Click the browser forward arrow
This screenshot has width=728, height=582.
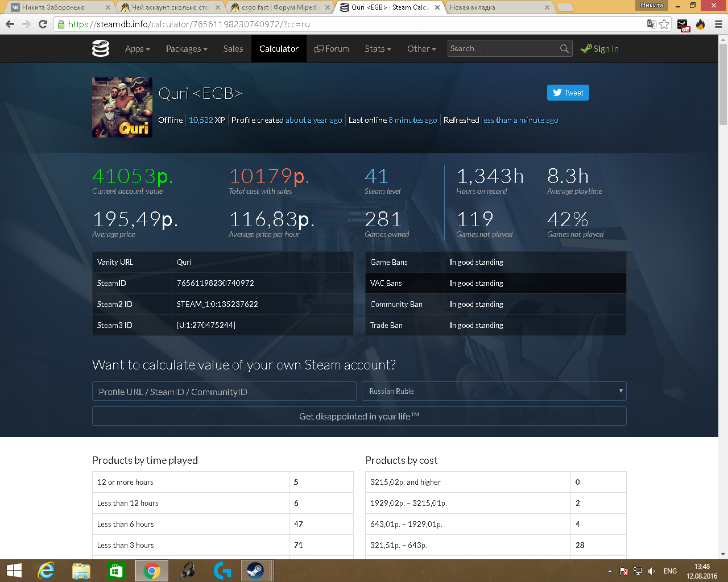[26, 24]
